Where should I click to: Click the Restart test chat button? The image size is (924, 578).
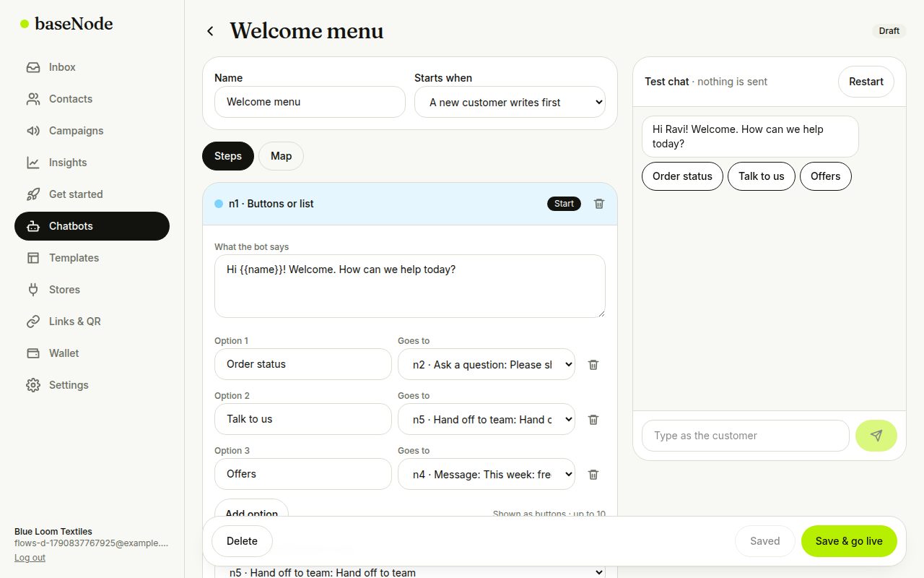pos(866,82)
